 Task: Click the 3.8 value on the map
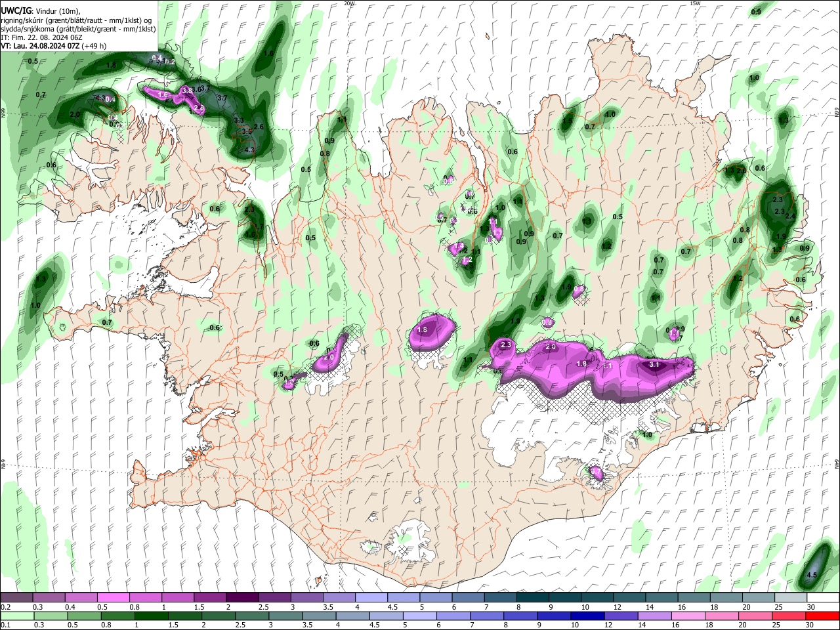187,91
